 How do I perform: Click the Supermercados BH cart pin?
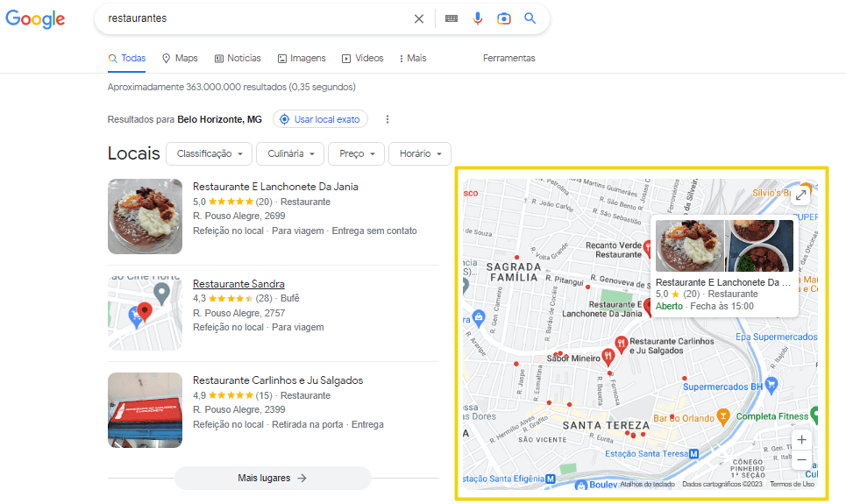tap(771, 386)
